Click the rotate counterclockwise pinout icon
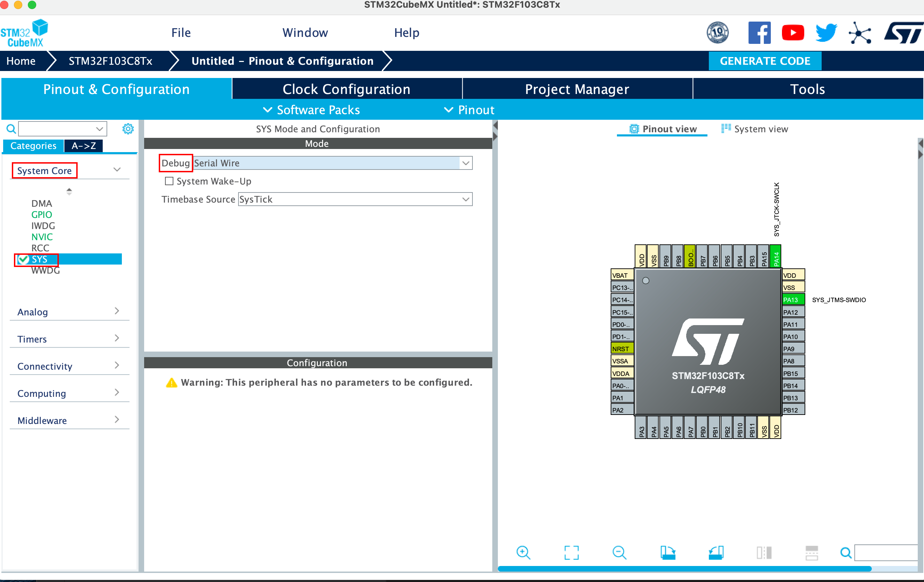Viewport: 924px width, 582px height. [x=716, y=553]
